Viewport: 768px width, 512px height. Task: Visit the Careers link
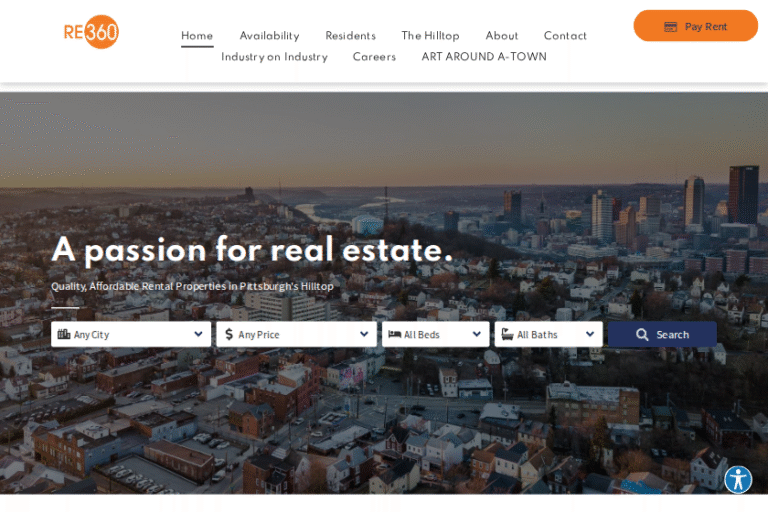(x=374, y=57)
